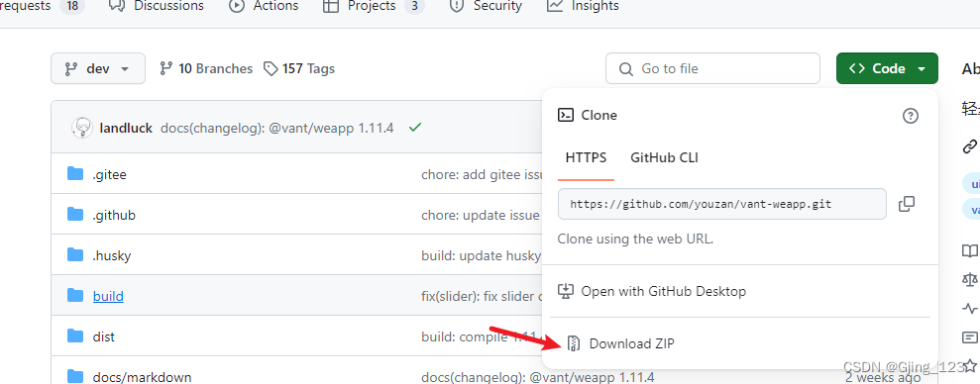Click the tag icon beside 157 Tags
This screenshot has width=980, height=384.
[271, 68]
